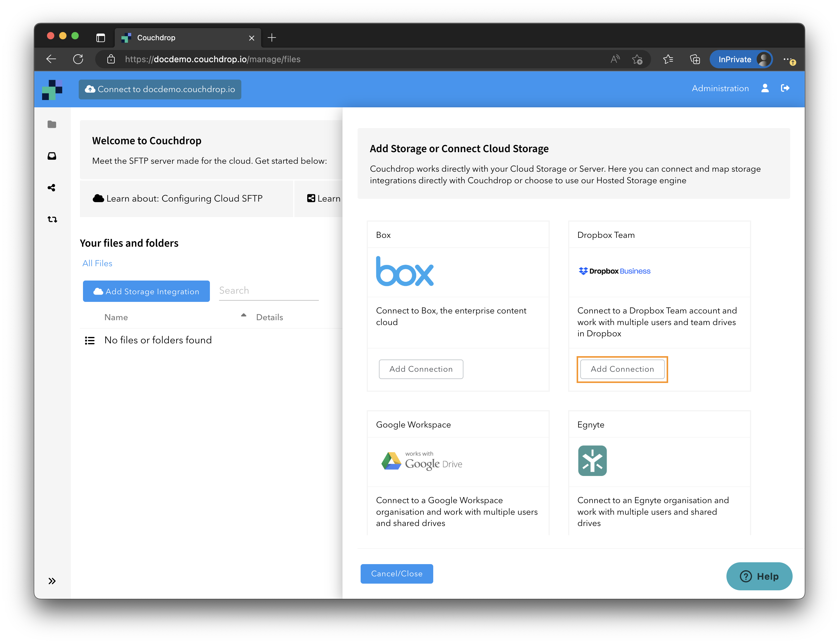
Task: Reload the page
Action: [78, 59]
